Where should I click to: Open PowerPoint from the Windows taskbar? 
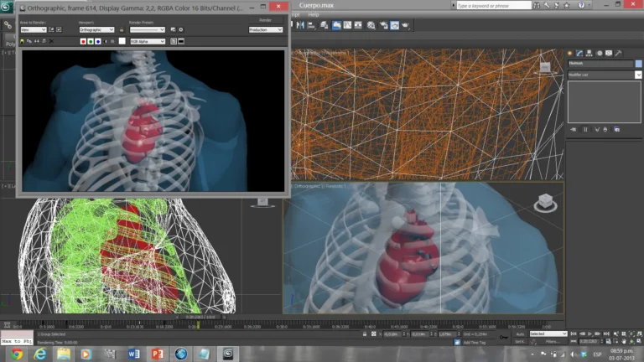(156, 353)
